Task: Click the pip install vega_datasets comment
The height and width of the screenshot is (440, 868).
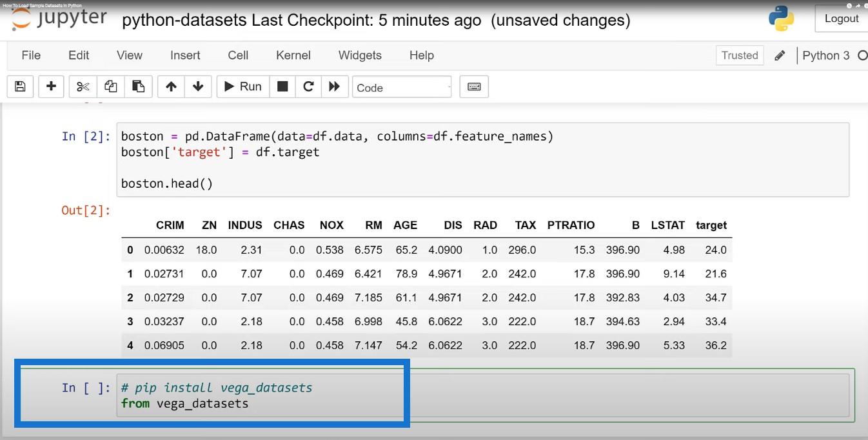Action: pyautogui.click(x=217, y=388)
